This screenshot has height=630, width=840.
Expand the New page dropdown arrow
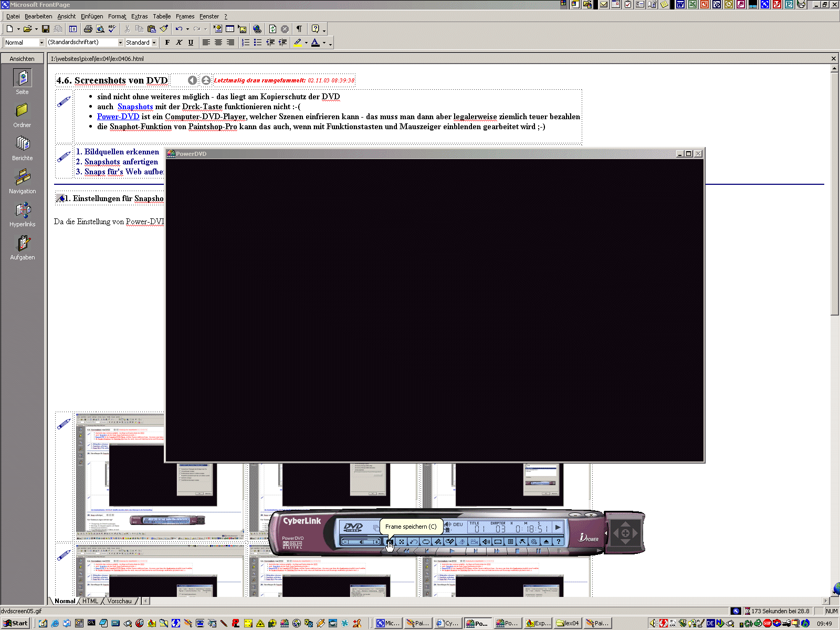pos(18,29)
